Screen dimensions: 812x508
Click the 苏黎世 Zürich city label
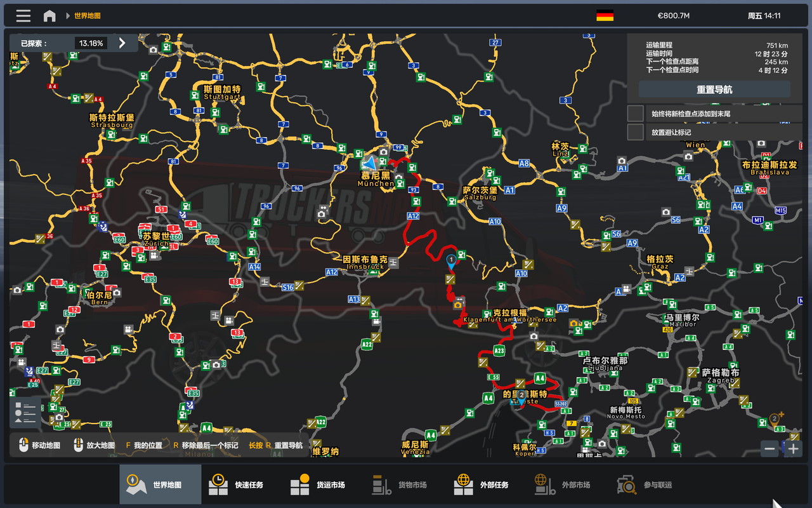click(x=156, y=239)
